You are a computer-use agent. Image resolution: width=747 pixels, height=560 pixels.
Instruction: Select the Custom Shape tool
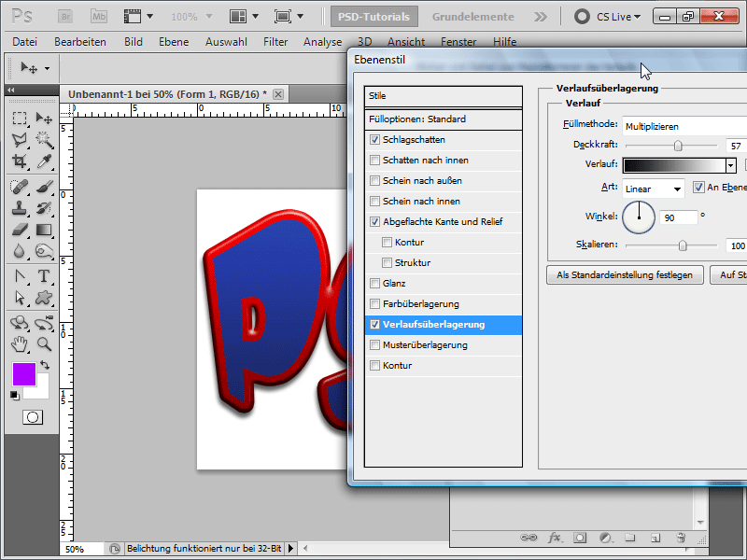pyautogui.click(x=44, y=298)
